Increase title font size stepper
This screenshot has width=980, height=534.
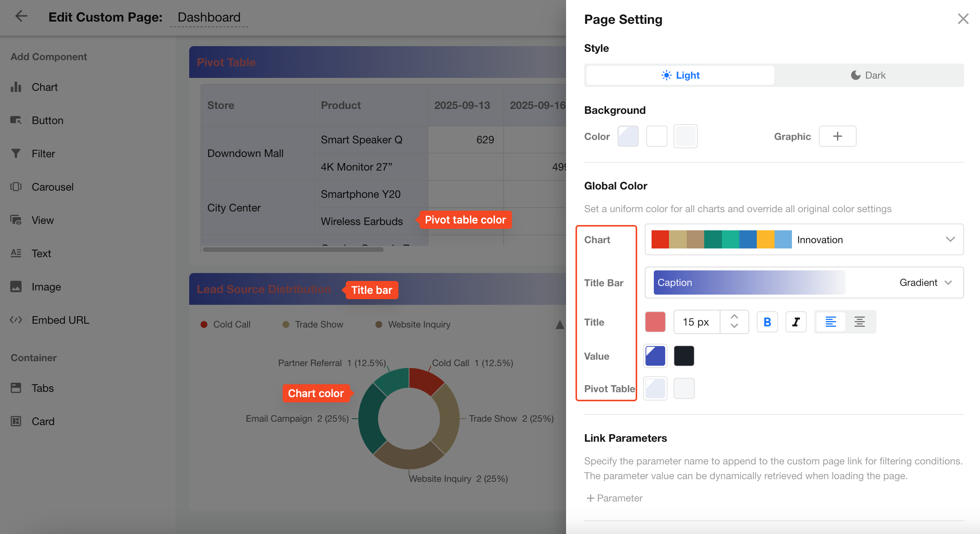tap(734, 317)
